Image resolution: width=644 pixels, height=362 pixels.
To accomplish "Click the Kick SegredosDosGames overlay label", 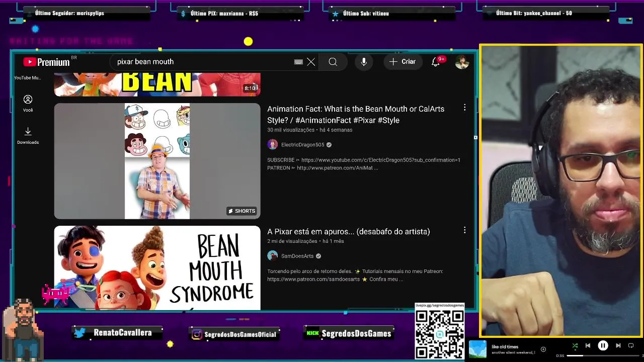I will point(349,333).
